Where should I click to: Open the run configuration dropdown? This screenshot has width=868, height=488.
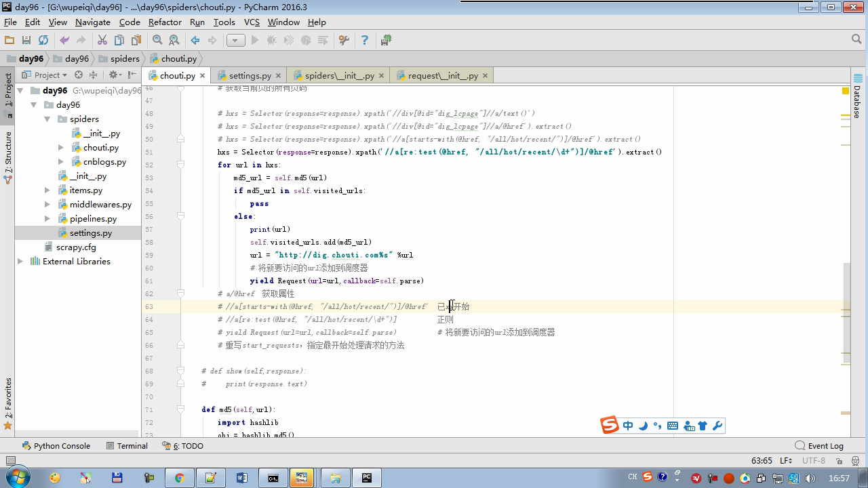(235, 41)
